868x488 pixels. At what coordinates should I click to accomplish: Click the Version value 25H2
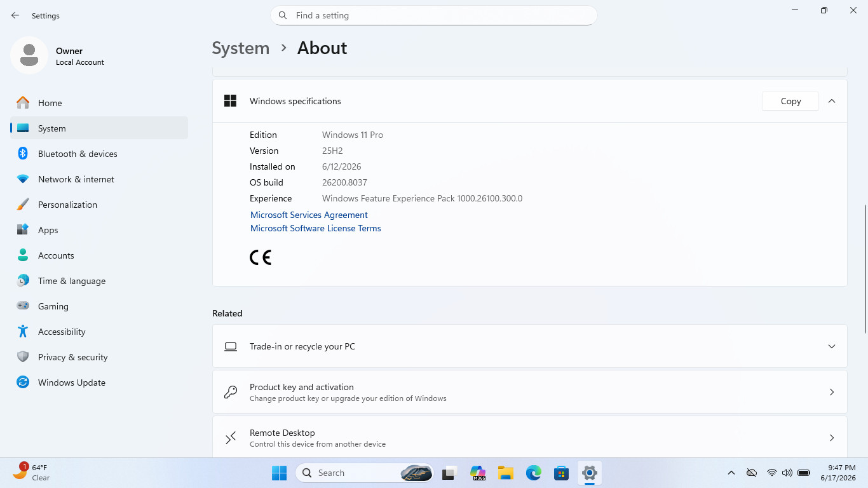[332, 151]
